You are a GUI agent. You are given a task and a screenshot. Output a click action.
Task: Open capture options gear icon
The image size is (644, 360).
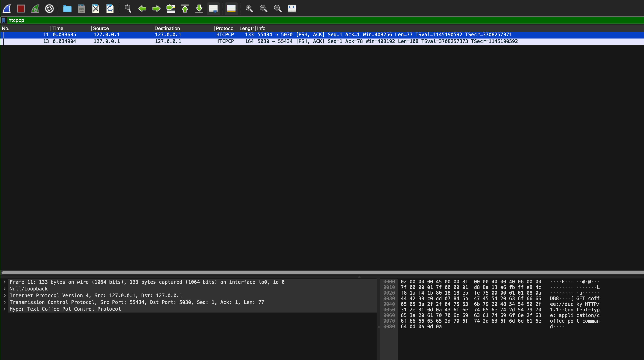[x=49, y=9]
